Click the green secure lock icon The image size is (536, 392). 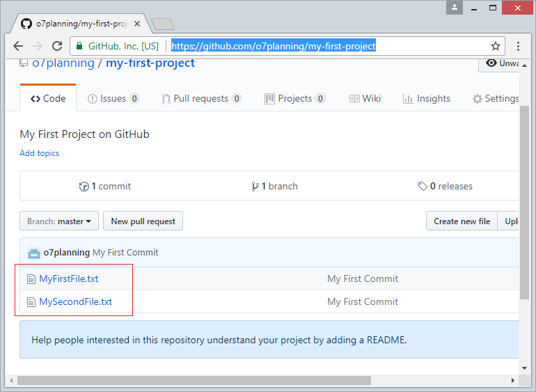tap(79, 46)
